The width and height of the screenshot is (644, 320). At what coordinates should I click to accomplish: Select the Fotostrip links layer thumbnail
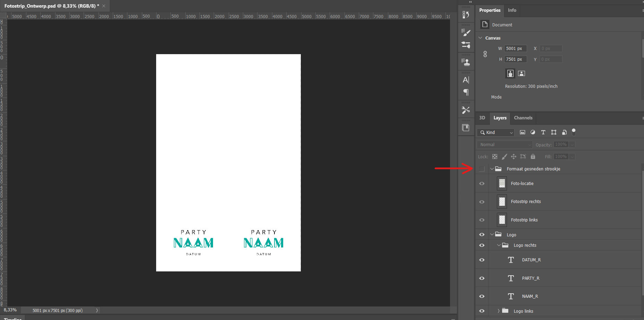502,220
